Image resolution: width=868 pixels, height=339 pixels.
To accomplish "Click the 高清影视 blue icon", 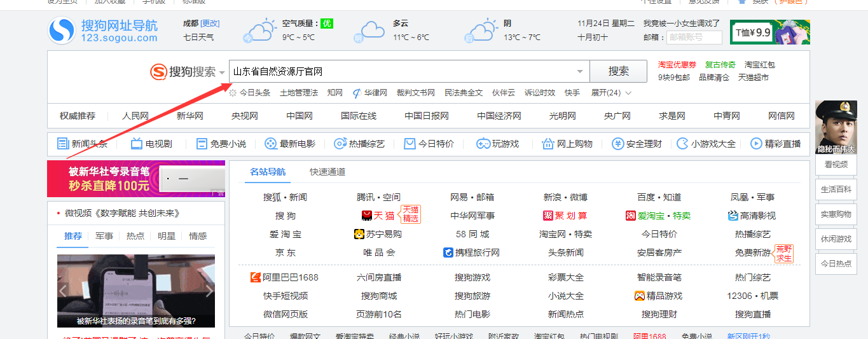I will (x=733, y=216).
